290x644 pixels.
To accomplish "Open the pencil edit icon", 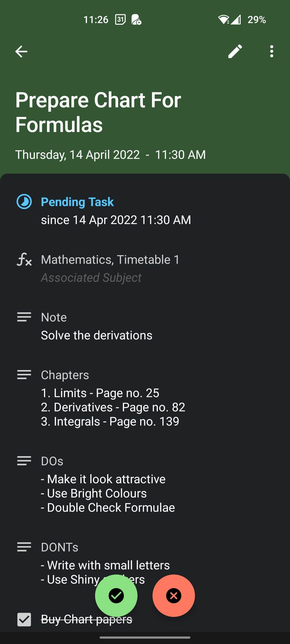I will [x=235, y=51].
